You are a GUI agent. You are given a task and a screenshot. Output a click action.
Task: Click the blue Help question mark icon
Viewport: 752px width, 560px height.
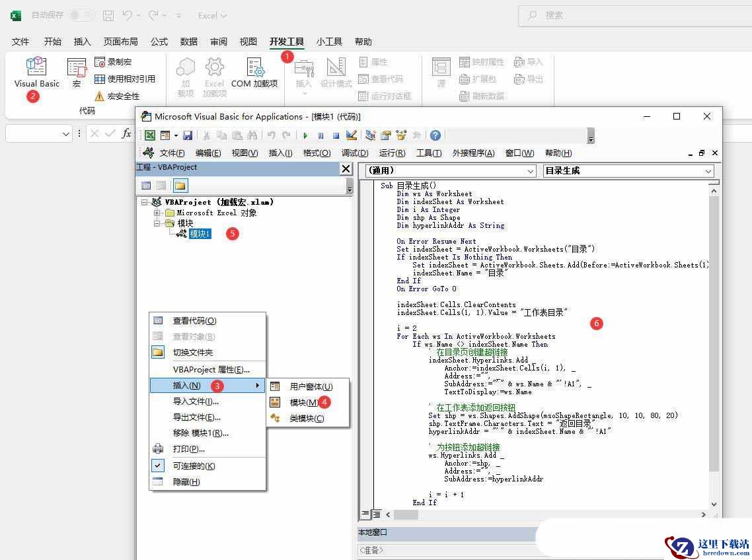click(x=435, y=135)
